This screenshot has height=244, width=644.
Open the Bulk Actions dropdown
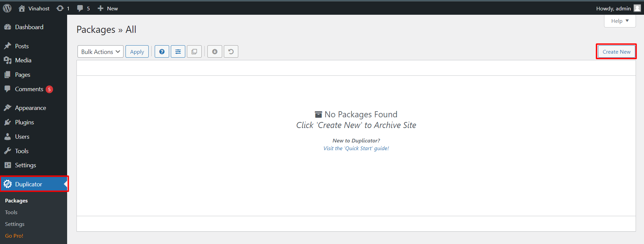[100, 52]
